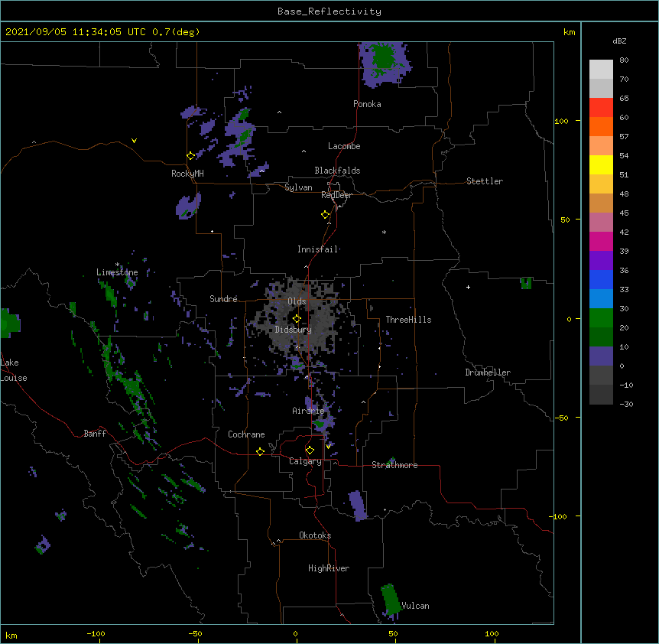Click the ThreeHills label

click(x=408, y=320)
